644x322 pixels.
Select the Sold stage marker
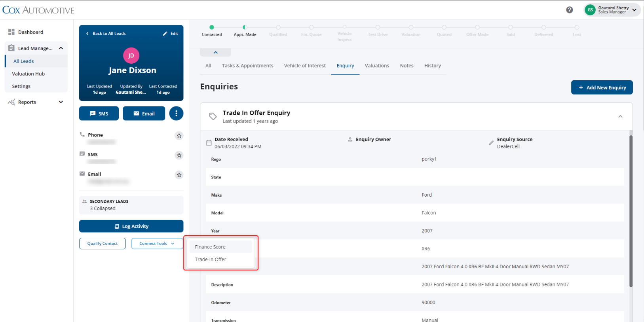click(x=511, y=27)
